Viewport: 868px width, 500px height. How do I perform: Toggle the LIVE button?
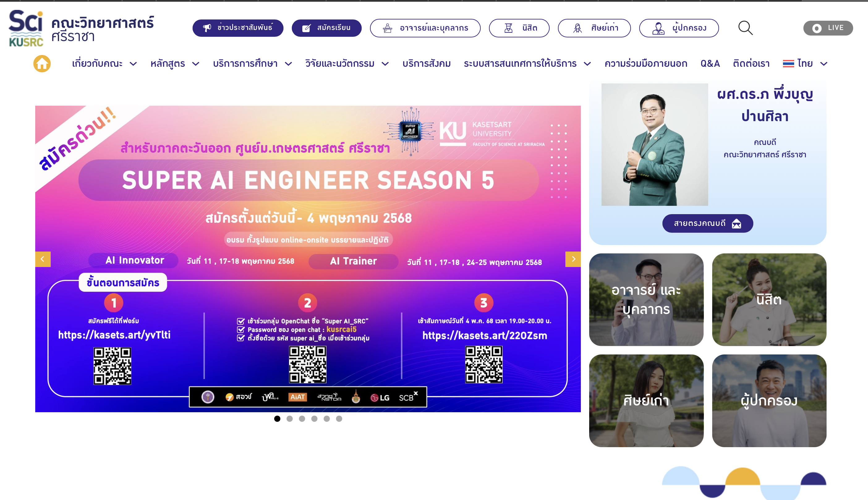coord(828,28)
